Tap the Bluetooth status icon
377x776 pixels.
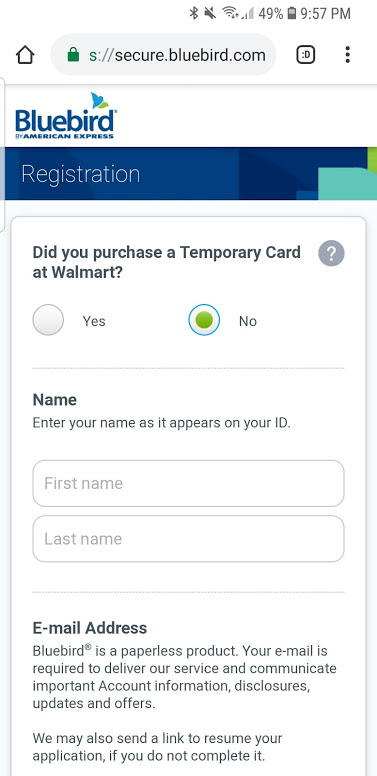point(194,13)
